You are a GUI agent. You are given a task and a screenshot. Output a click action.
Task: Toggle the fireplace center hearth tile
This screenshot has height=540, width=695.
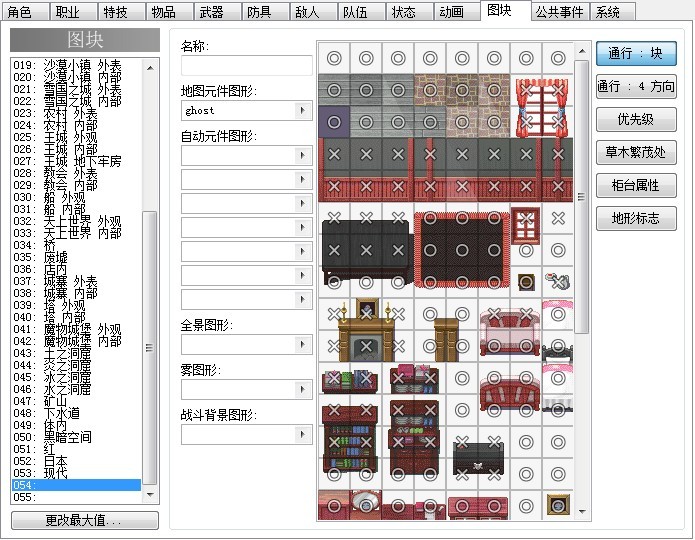366,346
